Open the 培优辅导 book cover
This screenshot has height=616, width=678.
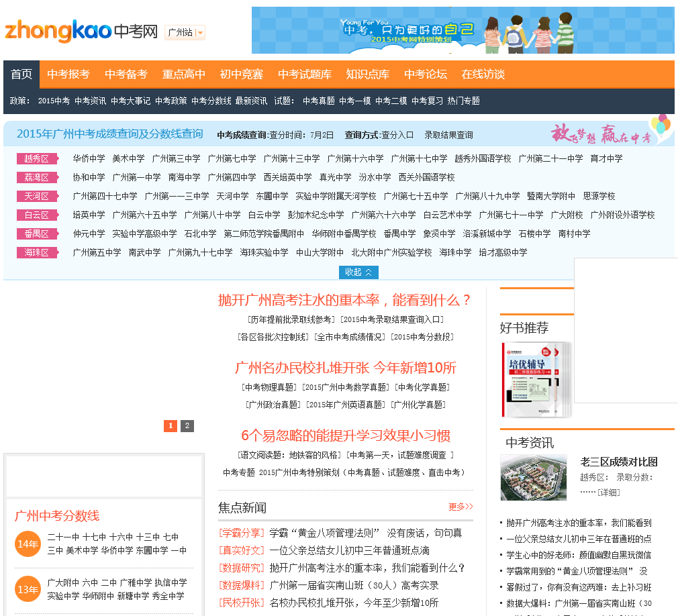click(536, 380)
